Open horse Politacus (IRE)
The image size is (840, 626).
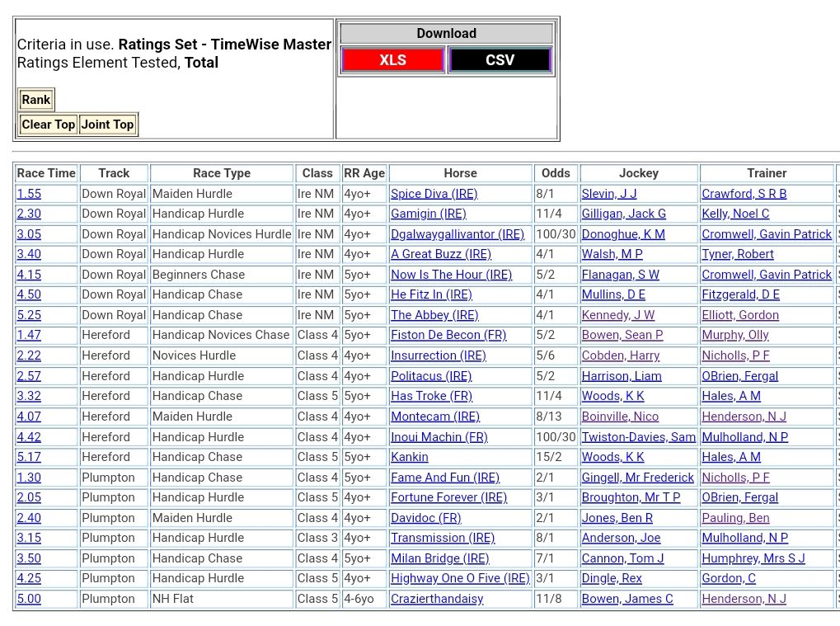431,376
